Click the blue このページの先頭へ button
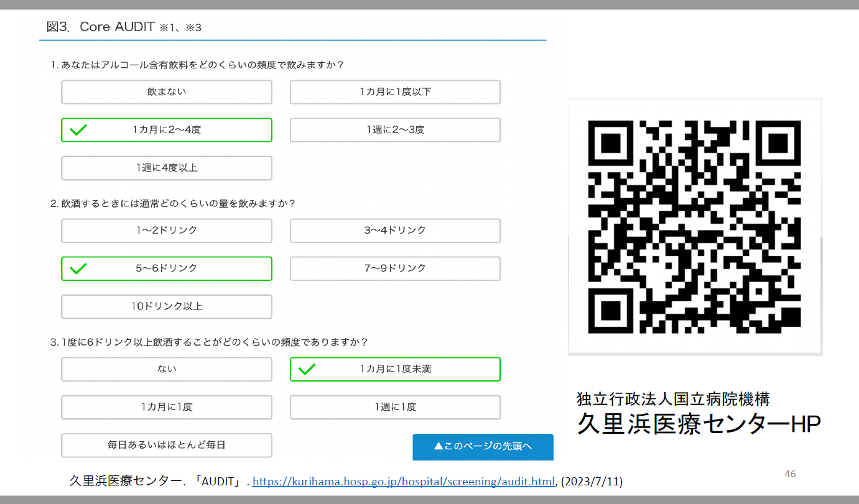Screen dimensions: 859x504 [483, 446]
